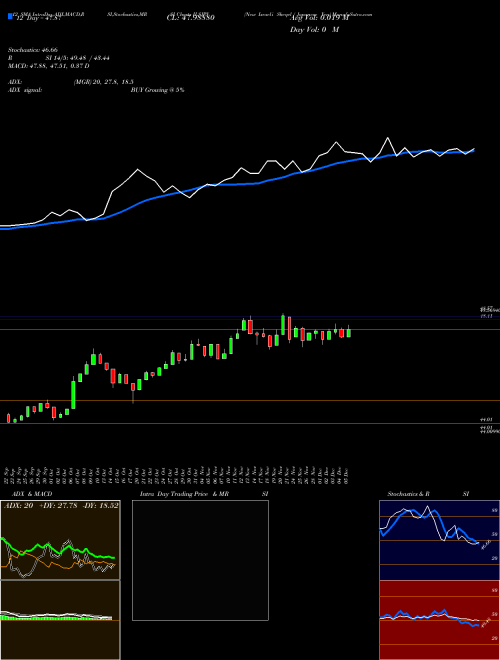
Task: Click the 44.01 price level label
Action: pyautogui.click(x=486, y=419)
